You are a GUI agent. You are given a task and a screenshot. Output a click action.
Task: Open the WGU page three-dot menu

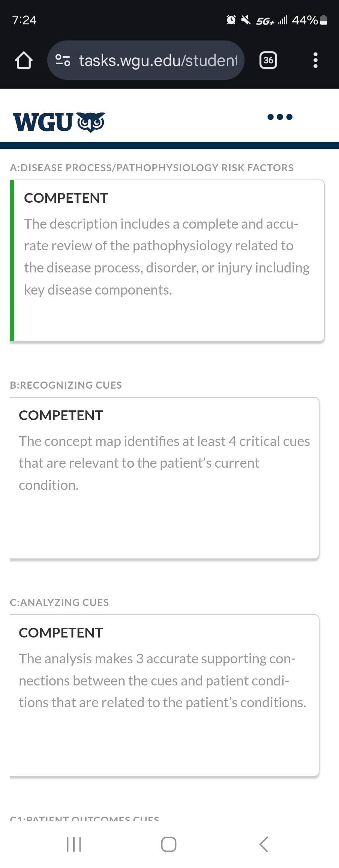coord(280,117)
